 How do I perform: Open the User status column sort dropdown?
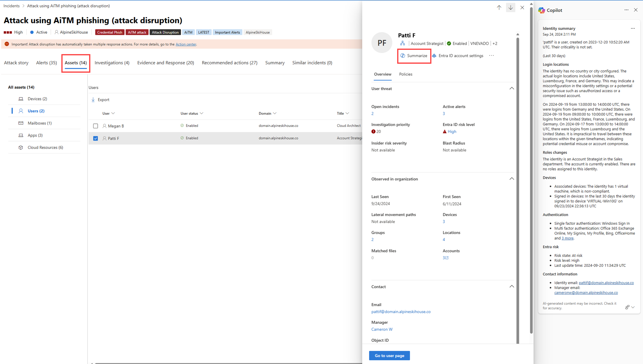tap(202, 114)
